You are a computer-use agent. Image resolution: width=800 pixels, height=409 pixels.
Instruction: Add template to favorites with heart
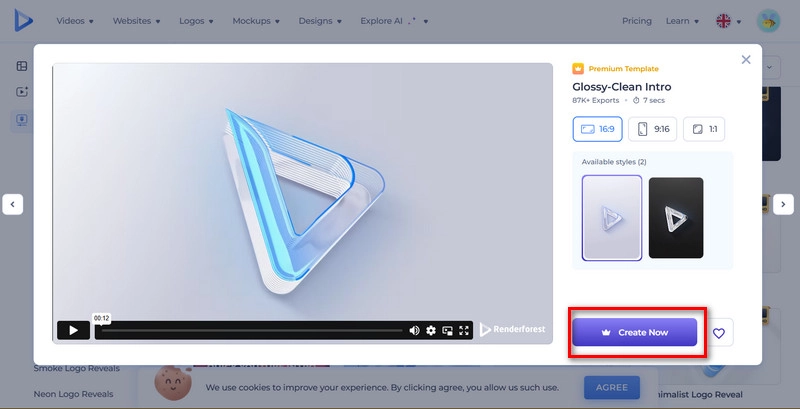coord(718,332)
